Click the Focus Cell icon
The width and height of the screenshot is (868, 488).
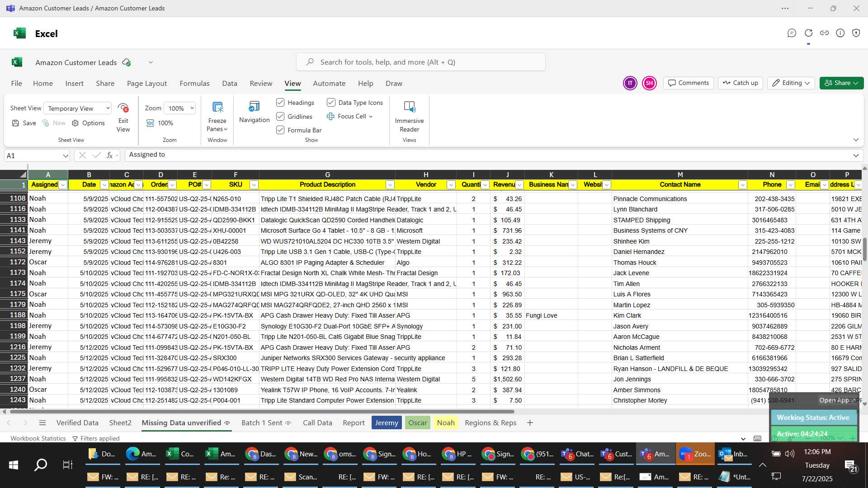point(330,116)
